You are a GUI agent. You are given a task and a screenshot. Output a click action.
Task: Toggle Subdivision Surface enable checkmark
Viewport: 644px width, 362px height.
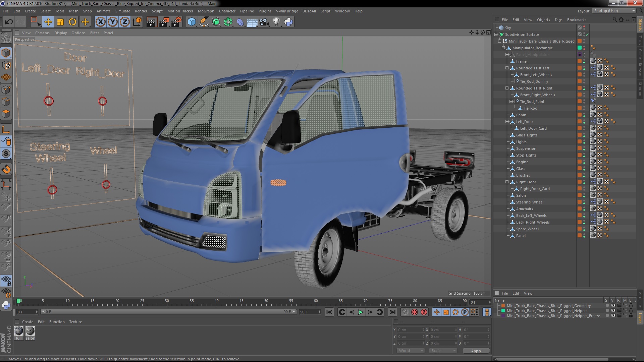pos(587,34)
